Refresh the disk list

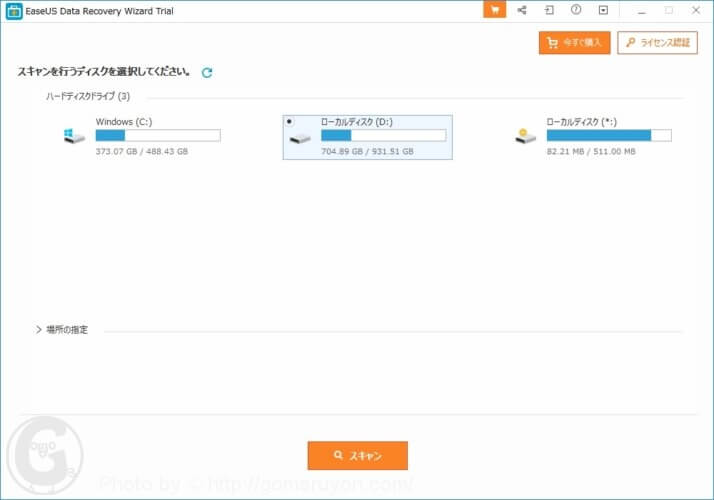pos(207,72)
